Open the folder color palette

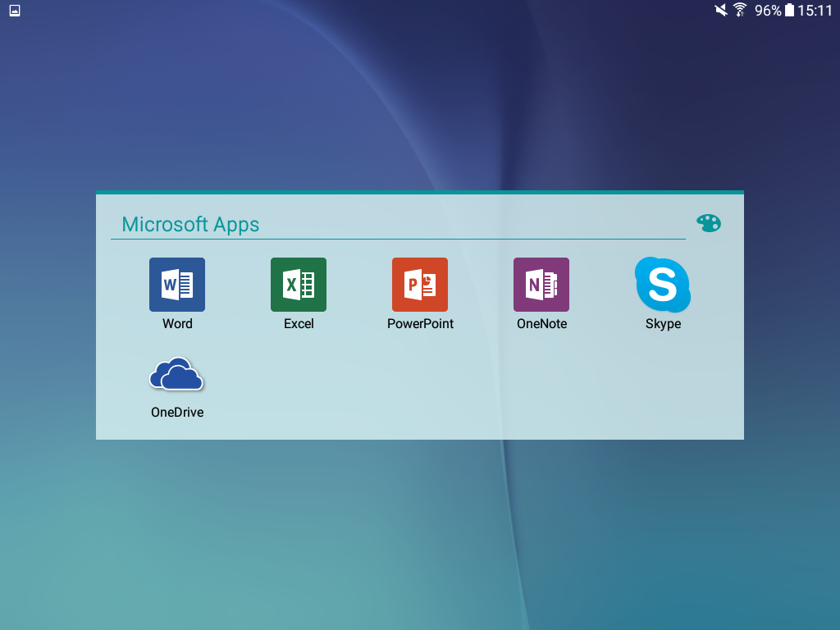pyautogui.click(x=708, y=223)
